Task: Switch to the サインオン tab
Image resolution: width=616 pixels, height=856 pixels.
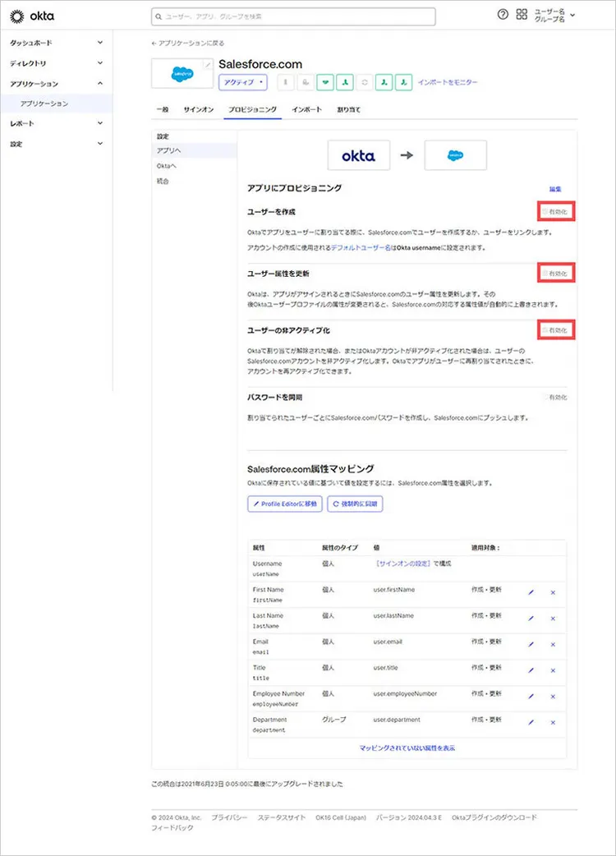Action: [x=199, y=110]
